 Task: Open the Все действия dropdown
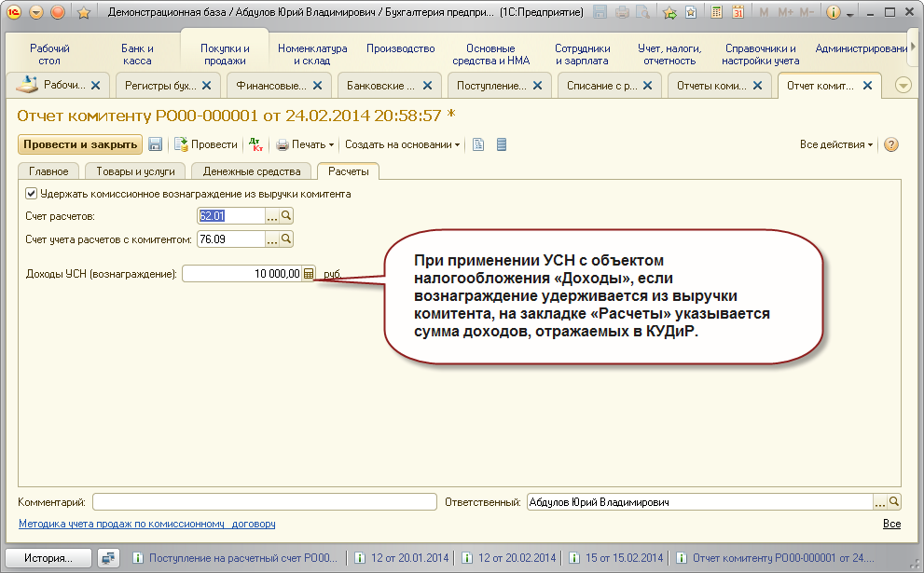click(836, 144)
